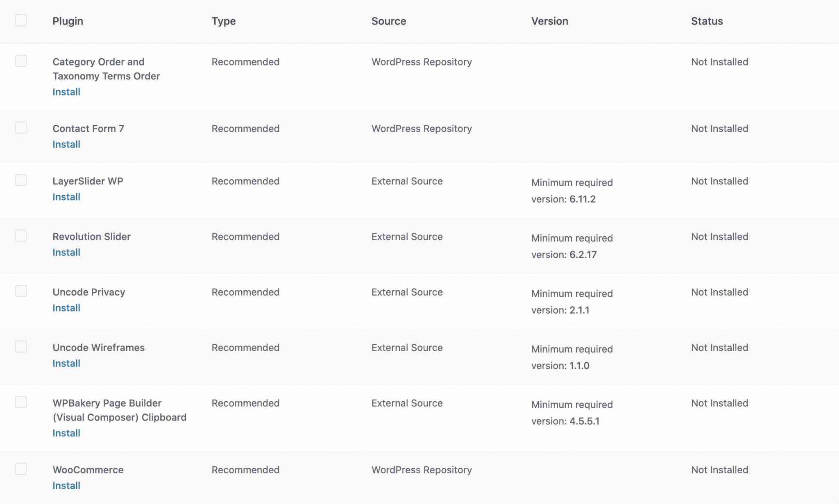
Task: Install Category Order and Taxonomy Terms Order
Action: 66,92
